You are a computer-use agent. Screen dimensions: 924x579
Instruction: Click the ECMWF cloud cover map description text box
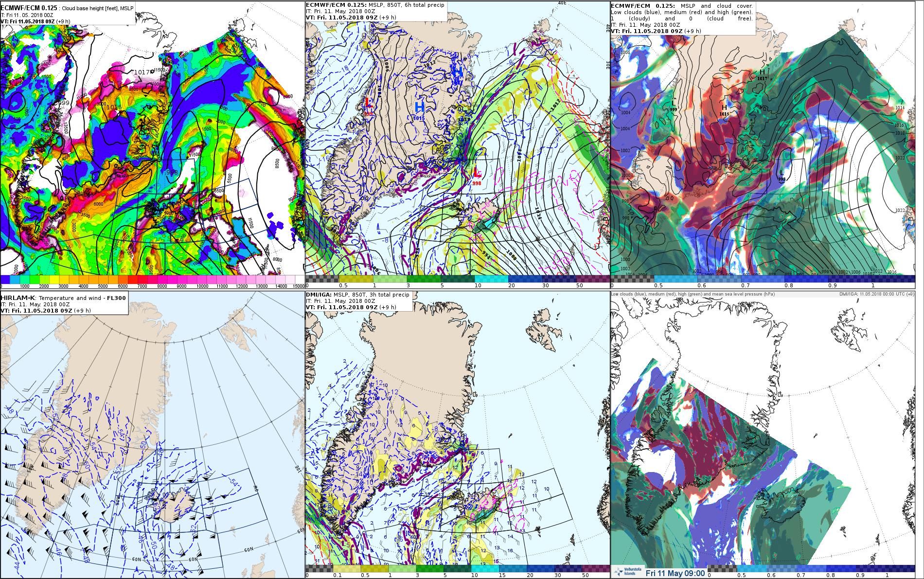coord(683,18)
